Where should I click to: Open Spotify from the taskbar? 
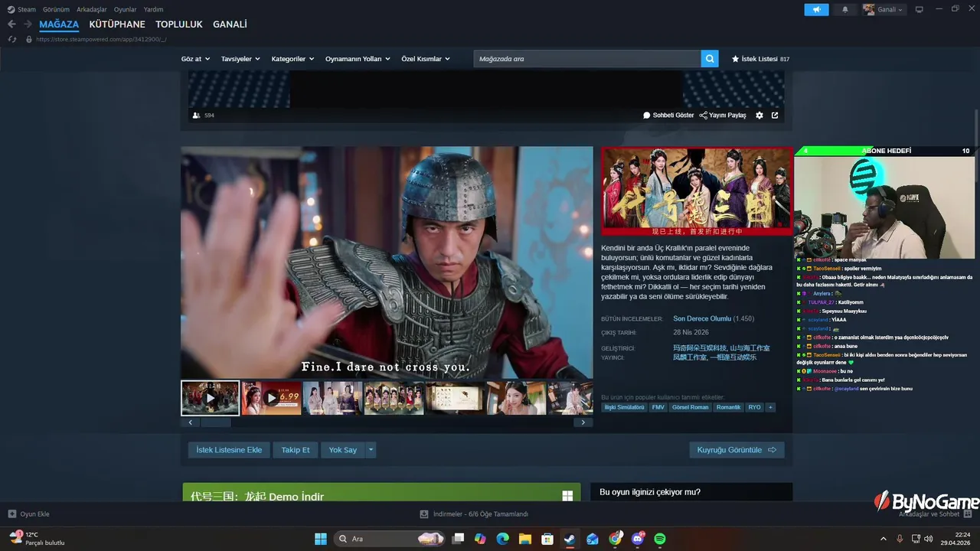(x=660, y=539)
